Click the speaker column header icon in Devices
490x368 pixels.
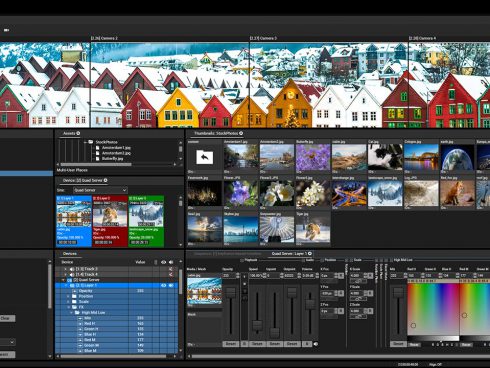click(171, 262)
